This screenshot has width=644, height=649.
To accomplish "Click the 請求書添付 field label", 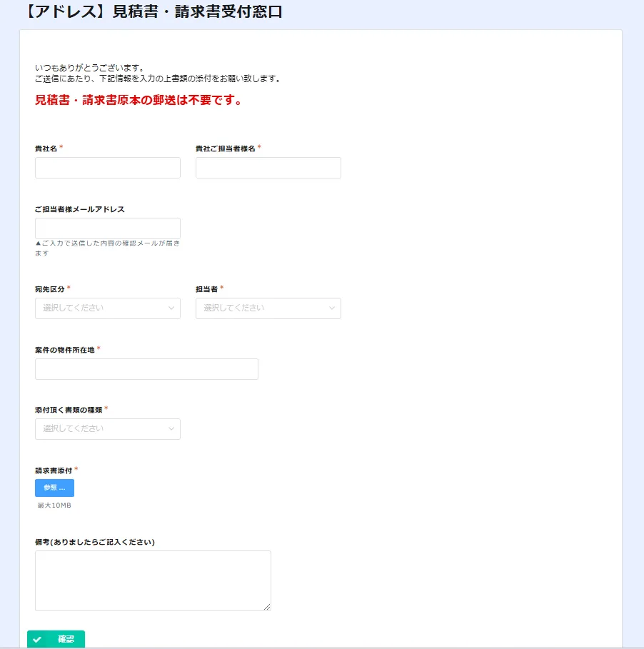I will tap(54, 471).
